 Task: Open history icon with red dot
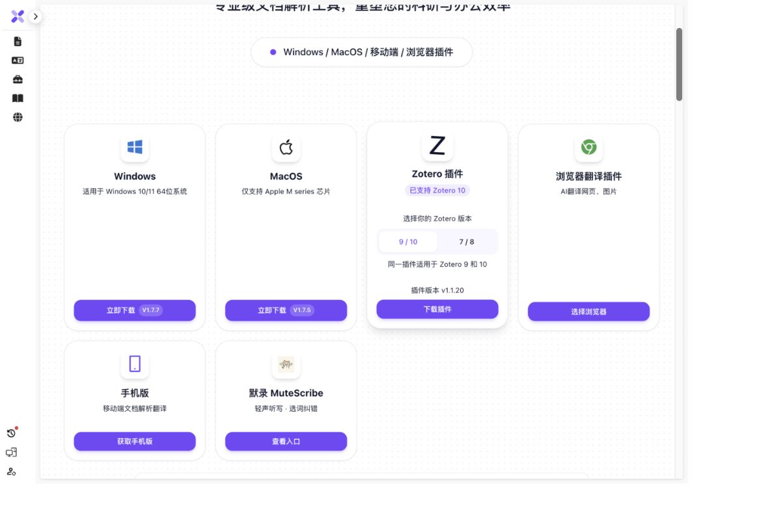tap(12, 432)
